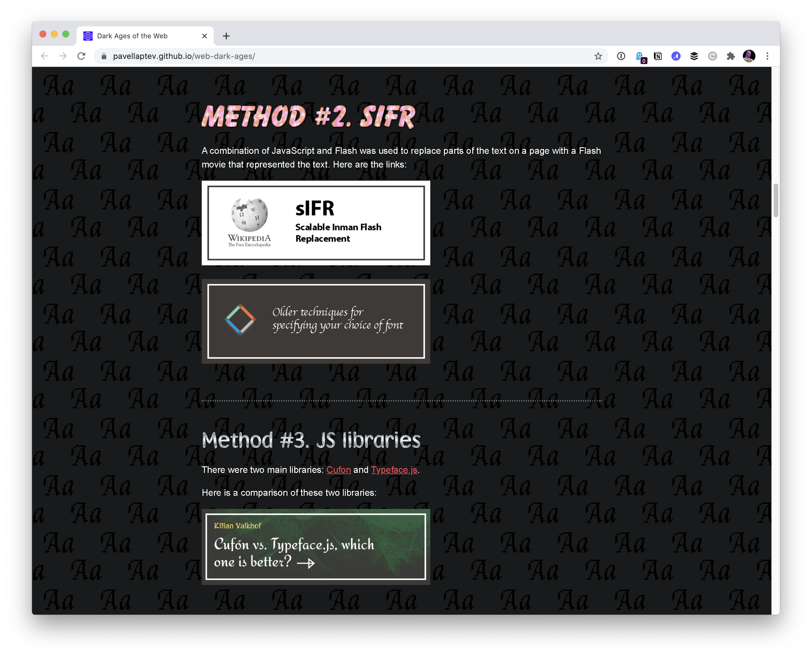
Task: Open the Cufón vs. Typeface.js comparison card
Action: click(x=316, y=546)
